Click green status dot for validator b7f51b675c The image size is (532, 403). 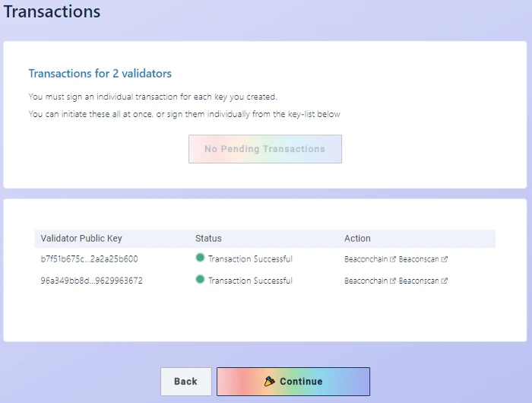(x=200, y=258)
